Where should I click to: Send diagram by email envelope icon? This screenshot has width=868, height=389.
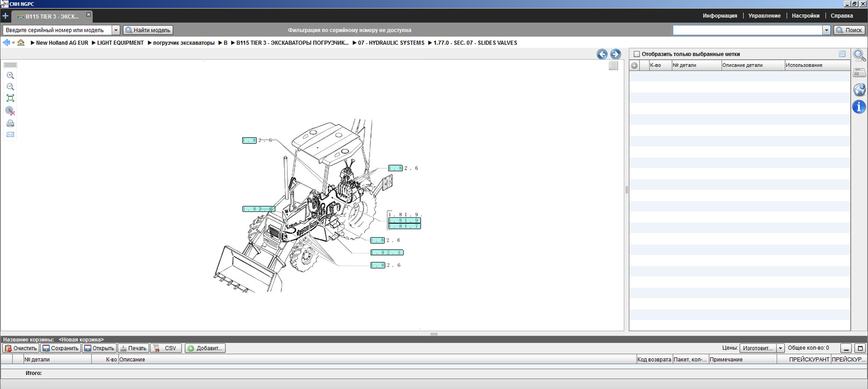10,134
